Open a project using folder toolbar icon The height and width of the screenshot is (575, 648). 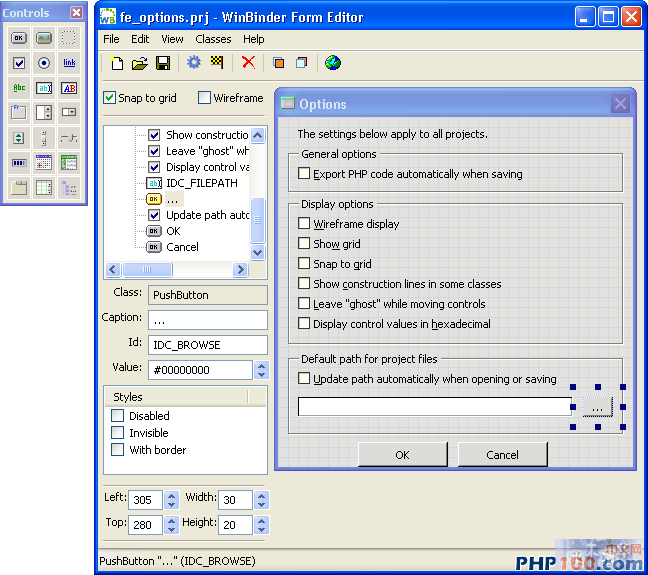pos(140,63)
